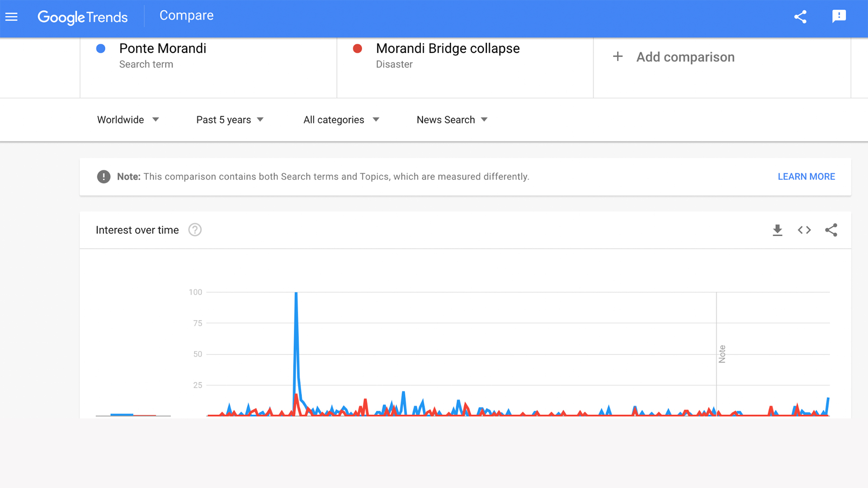Open the Worldwide region dropdown

click(x=128, y=120)
